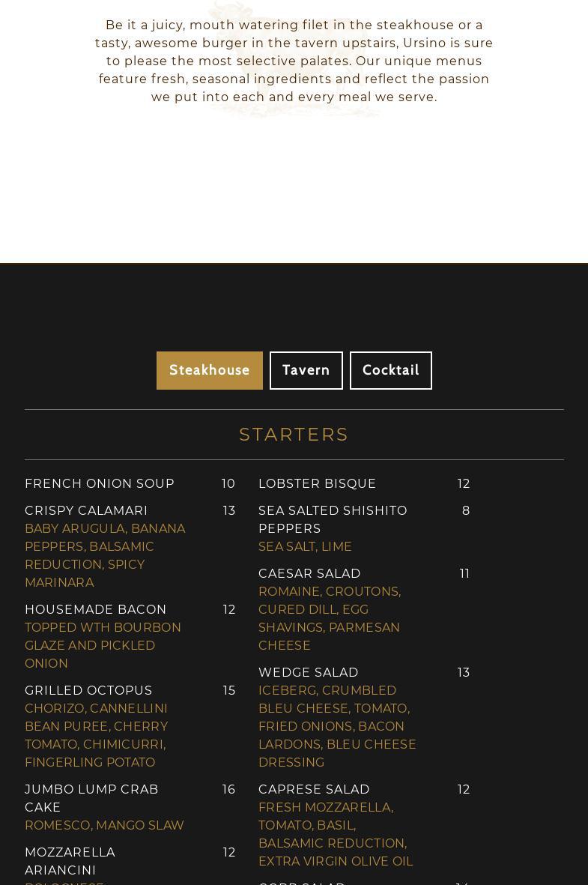Click the Wedge Salad ingredients description

[x=337, y=726]
